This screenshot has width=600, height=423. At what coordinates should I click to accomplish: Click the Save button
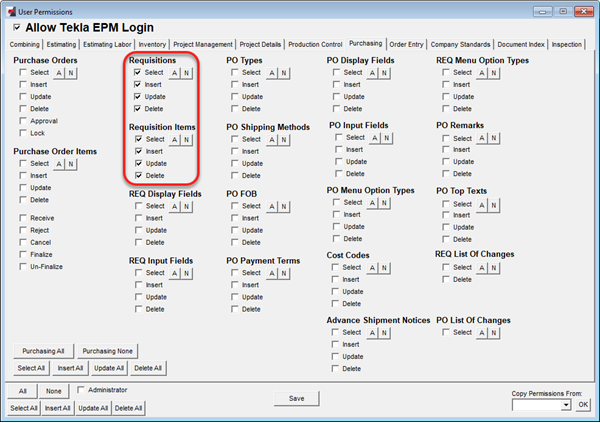pyautogui.click(x=297, y=399)
